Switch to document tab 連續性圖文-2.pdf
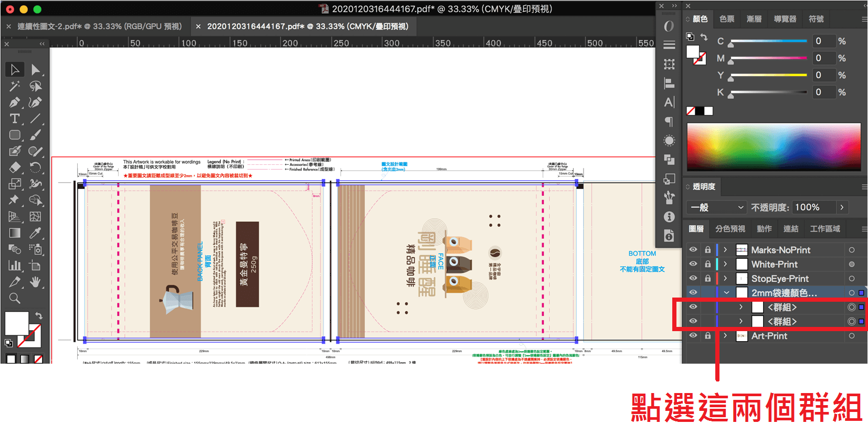The image size is (868, 445). (x=99, y=26)
